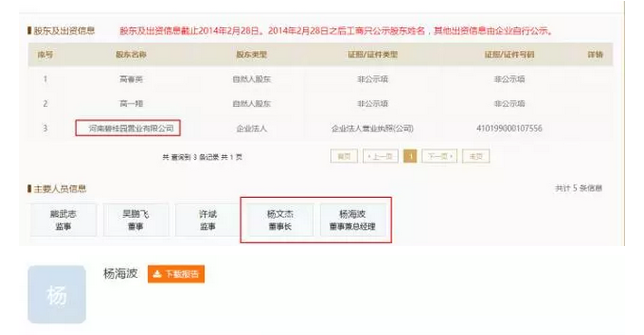Viewport: 644px width, 335px height.
Task: Click serial number 1 in shareholder table
Action: coord(45,79)
